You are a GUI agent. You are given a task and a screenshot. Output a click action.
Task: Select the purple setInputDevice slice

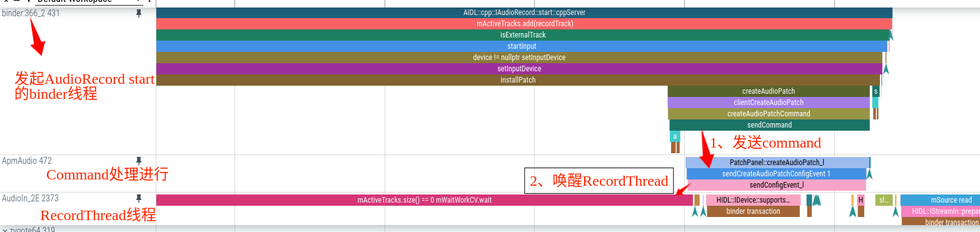(519, 69)
